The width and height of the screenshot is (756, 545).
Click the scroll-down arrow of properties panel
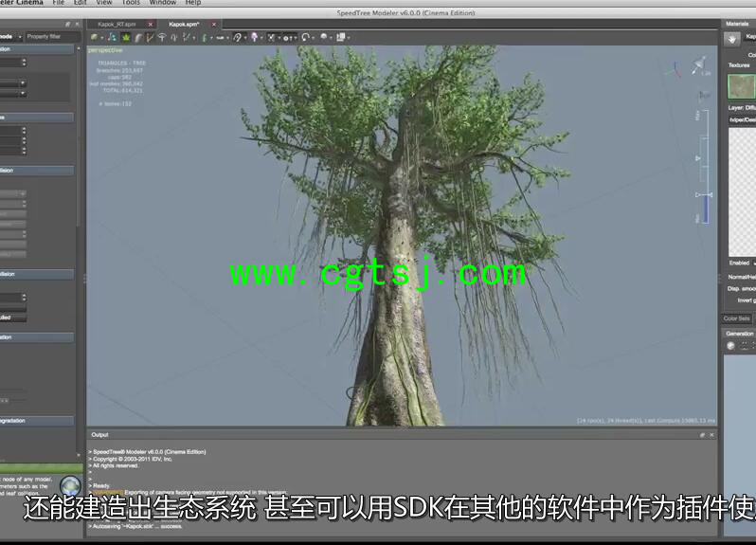point(79,455)
